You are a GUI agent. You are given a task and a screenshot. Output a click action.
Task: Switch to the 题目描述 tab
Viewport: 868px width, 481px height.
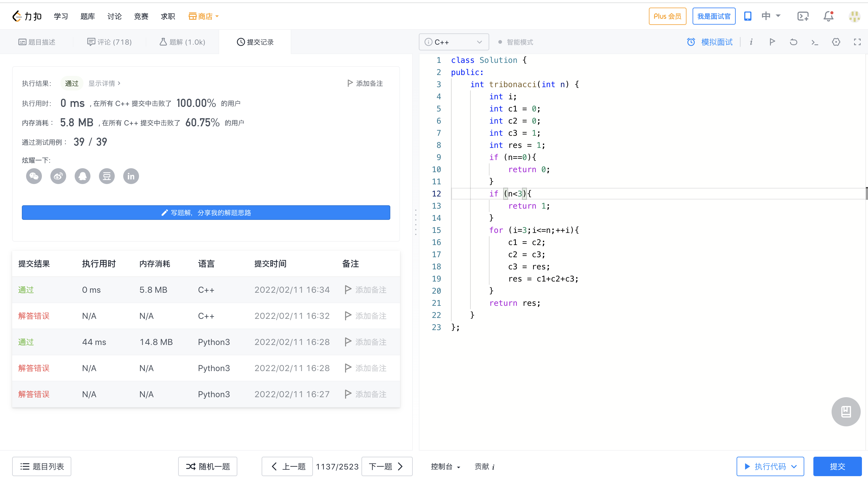[x=38, y=42]
